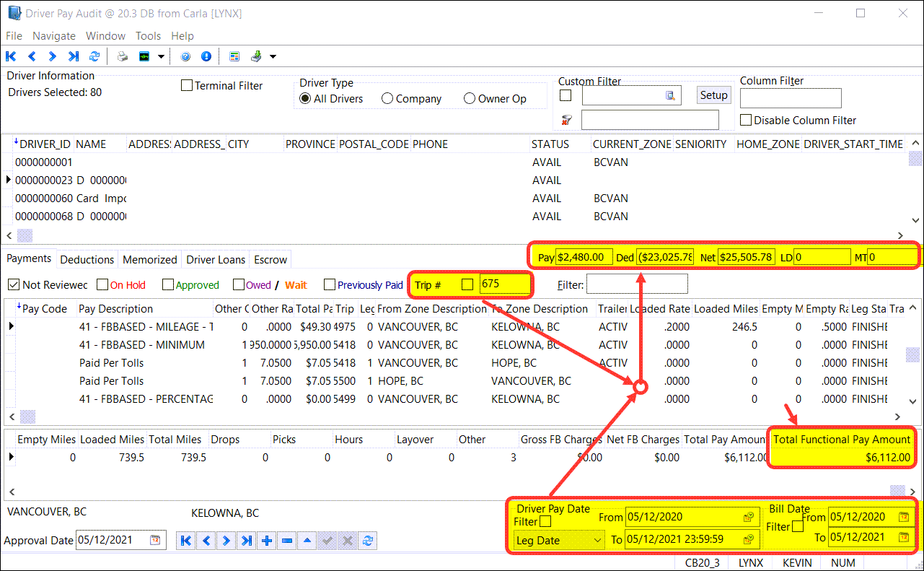Tick the Custom Filter checkbox

(x=566, y=95)
